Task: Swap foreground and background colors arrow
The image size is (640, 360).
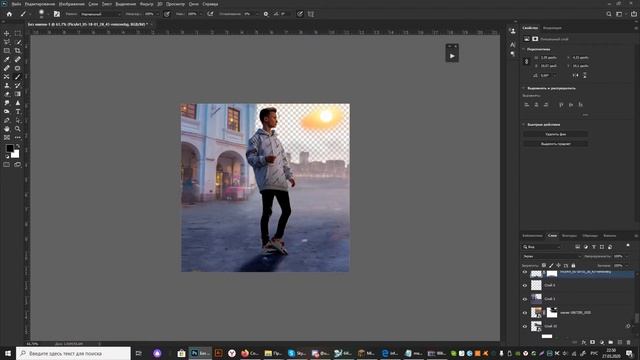Action: click(18, 146)
